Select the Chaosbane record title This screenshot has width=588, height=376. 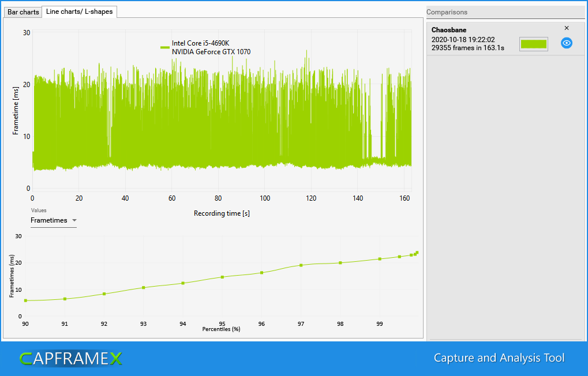[x=449, y=30]
